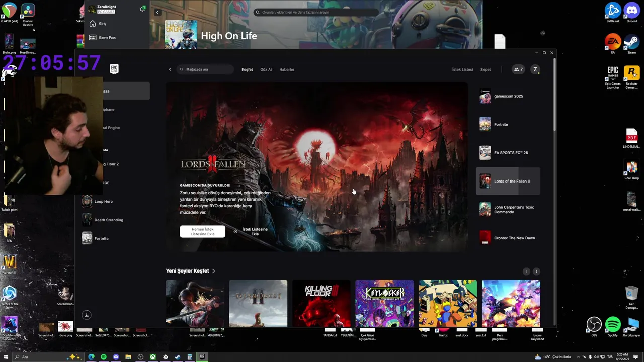Image resolution: width=644 pixels, height=362 pixels.
Task: Click the Epic Games logo in sidebar
Action: (x=114, y=69)
